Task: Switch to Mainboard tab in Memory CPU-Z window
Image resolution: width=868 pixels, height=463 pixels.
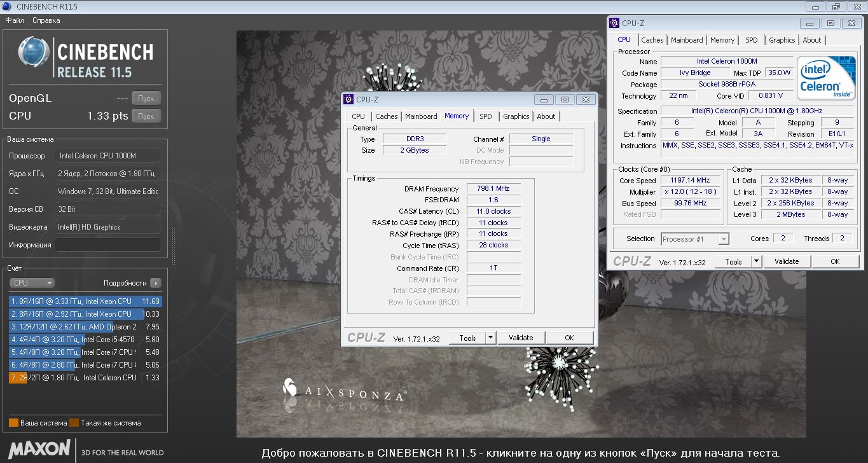Action: click(x=421, y=116)
